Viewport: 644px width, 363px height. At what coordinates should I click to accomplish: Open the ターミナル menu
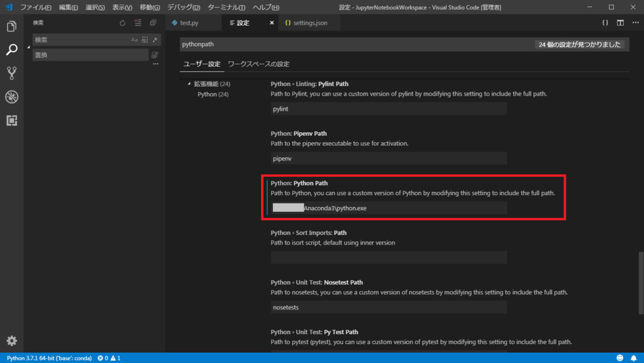226,8
